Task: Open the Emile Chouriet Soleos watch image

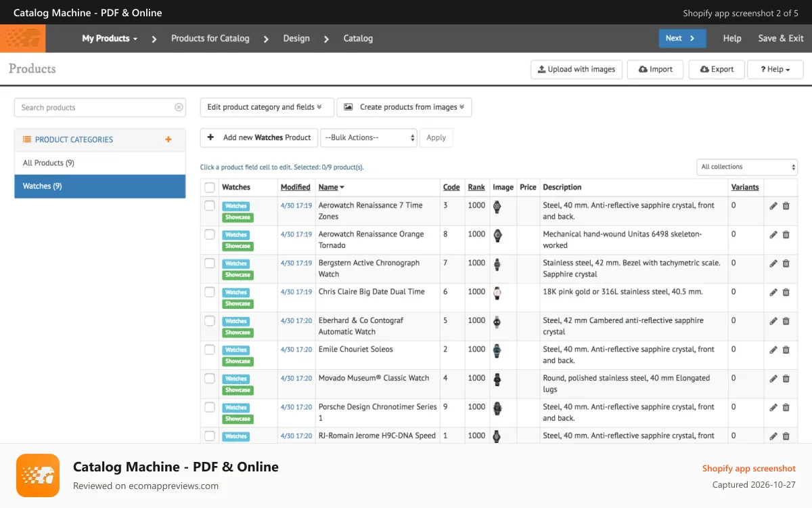Action: coord(497,351)
